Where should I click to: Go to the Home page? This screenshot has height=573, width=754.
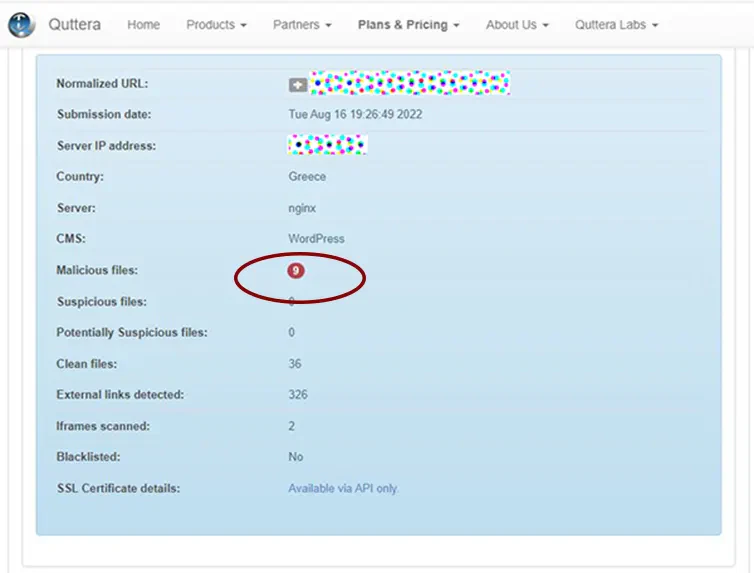[x=143, y=25]
